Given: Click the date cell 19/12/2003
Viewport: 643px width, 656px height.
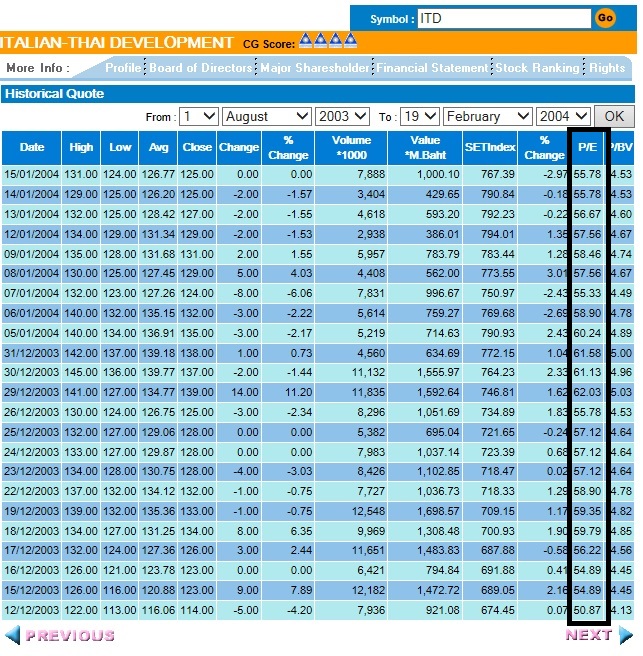Looking at the screenshot, I should coord(31,511).
